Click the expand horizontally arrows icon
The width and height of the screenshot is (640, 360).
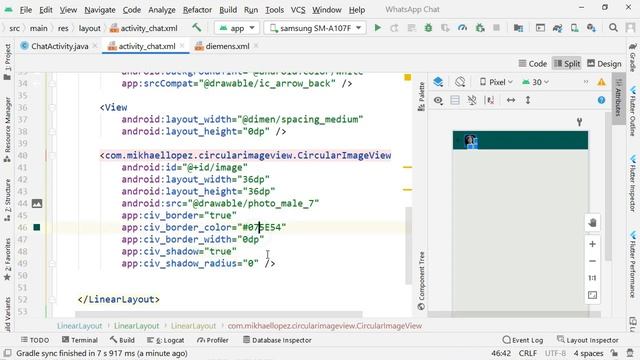[x=511, y=100]
